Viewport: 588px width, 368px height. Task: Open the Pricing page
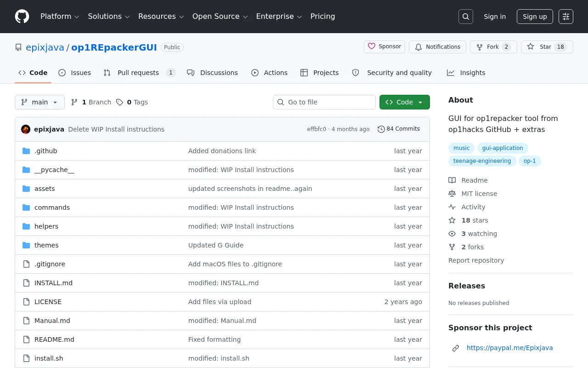point(322,17)
